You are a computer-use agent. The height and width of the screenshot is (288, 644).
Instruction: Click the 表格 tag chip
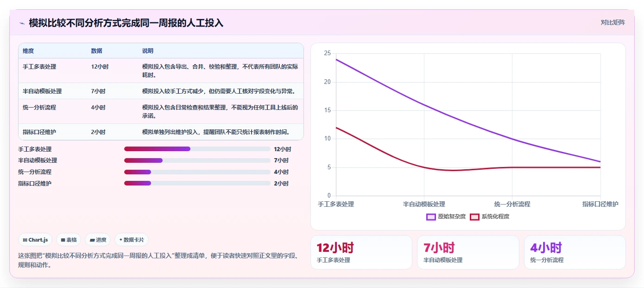[x=69, y=240]
